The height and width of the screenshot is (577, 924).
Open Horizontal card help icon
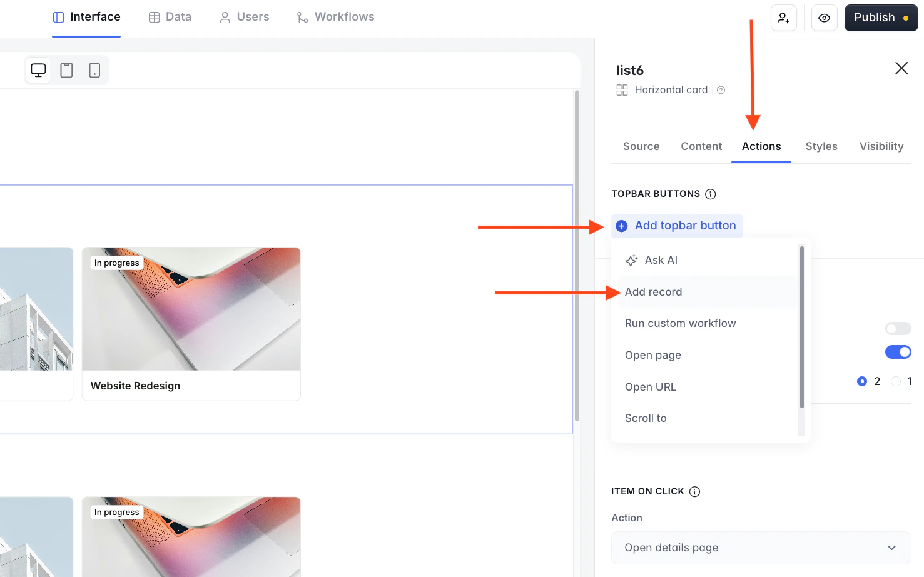click(721, 90)
